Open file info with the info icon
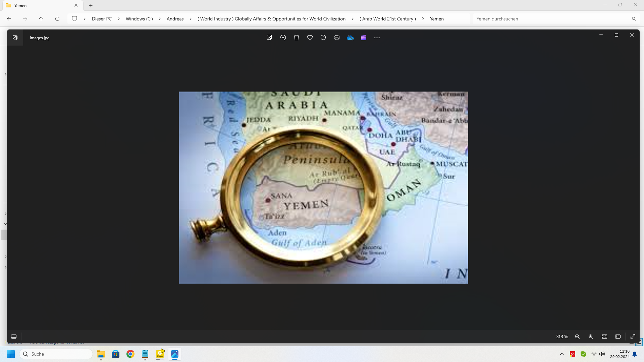 pos(323,38)
